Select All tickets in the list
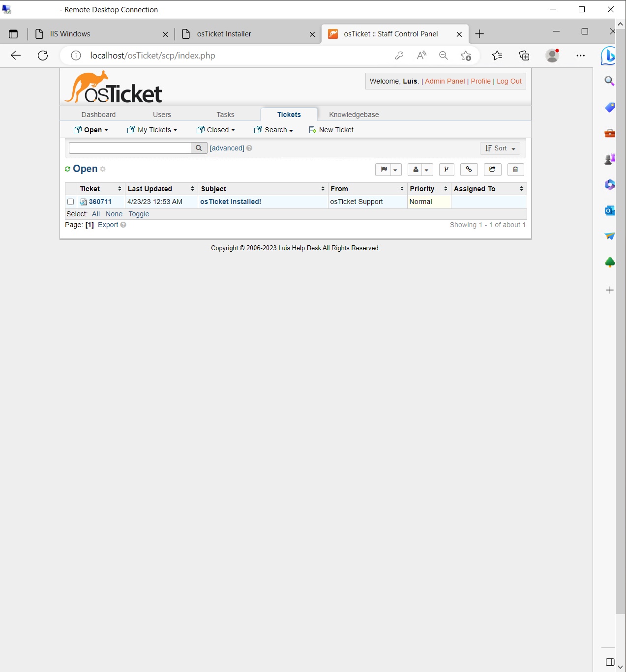 pyautogui.click(x=95, y=214)
